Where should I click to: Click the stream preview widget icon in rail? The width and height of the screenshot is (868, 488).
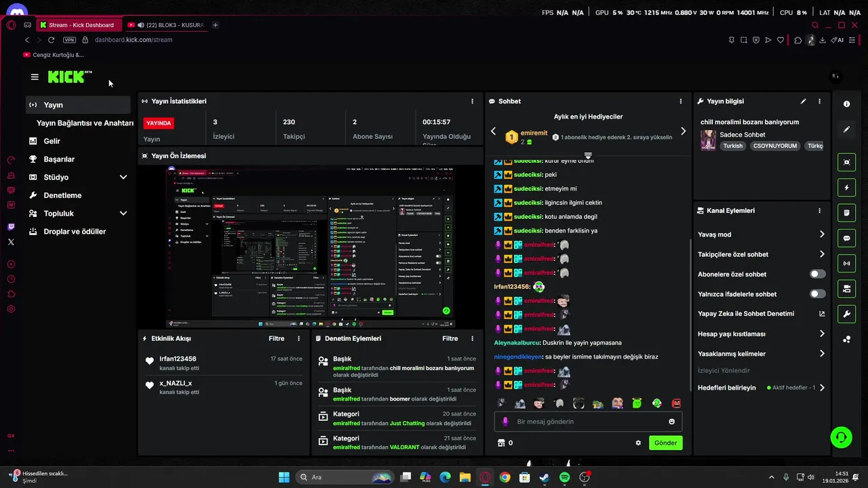click(x=846, y=162)
